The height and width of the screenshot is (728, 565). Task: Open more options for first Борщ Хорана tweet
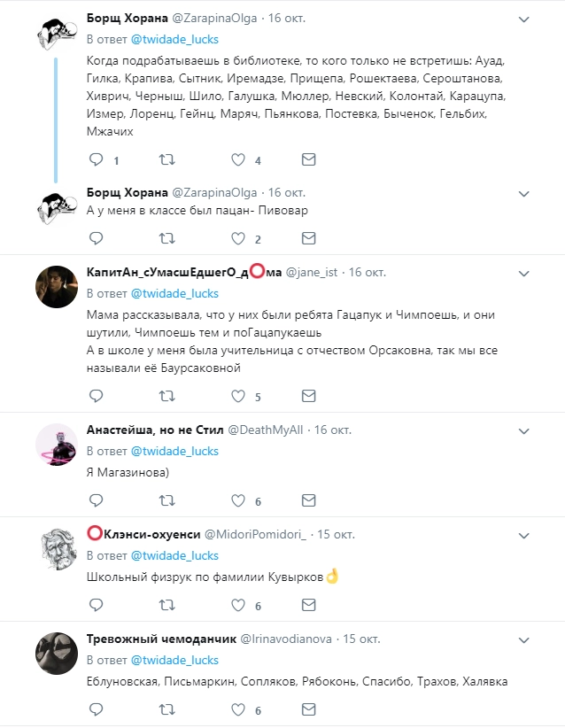pos(524,19)
